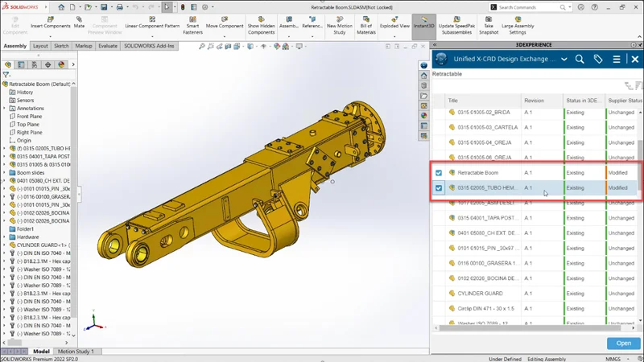Open Unified X-CAD Design Exchange dropdown chevron
The width and height of the screenshot is (644, 362).
(563, 59)
